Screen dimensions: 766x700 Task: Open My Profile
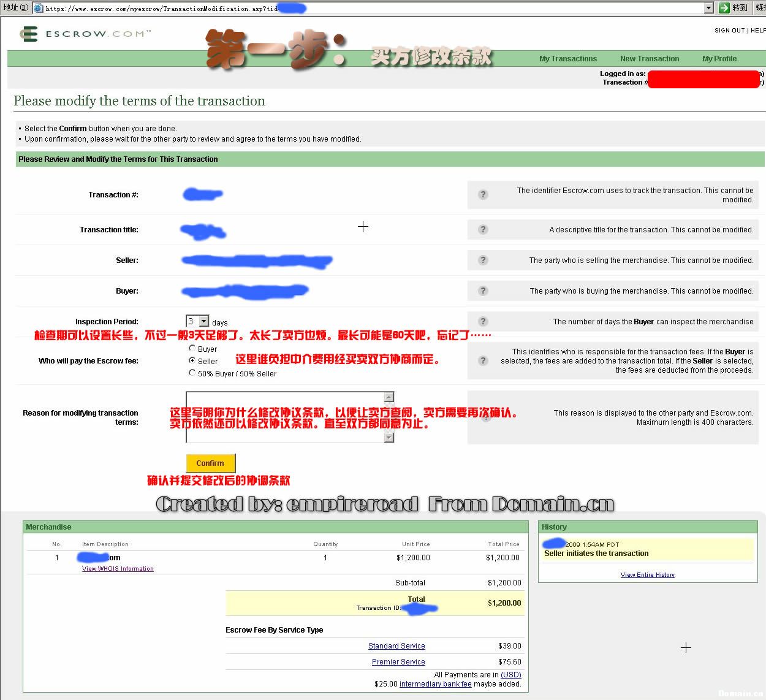[x=719, y=59]
